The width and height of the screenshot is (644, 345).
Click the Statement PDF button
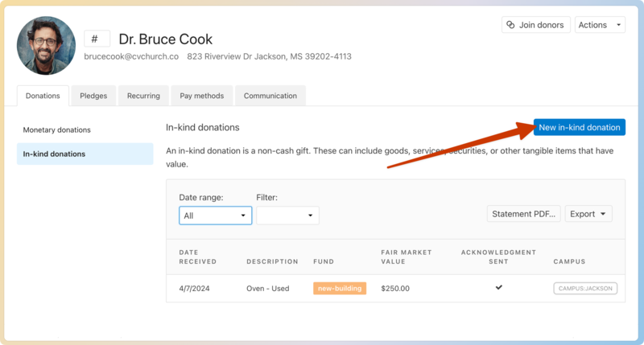tap(523, 214)
